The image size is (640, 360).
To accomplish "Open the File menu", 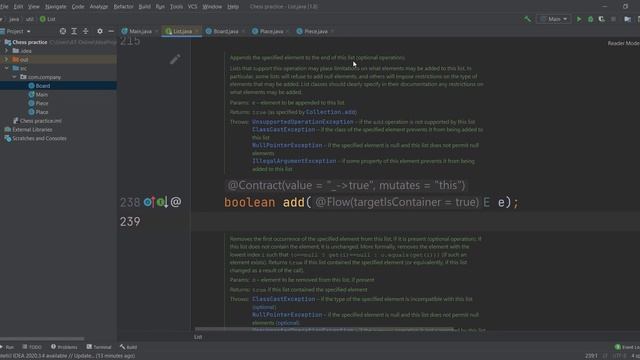I will click(x=4, y=7).
